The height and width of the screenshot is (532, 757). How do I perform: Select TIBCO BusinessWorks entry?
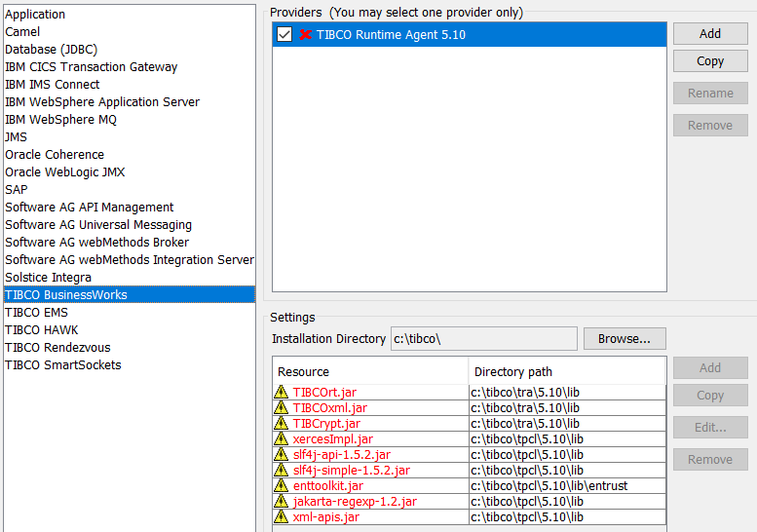pos(130,295)
